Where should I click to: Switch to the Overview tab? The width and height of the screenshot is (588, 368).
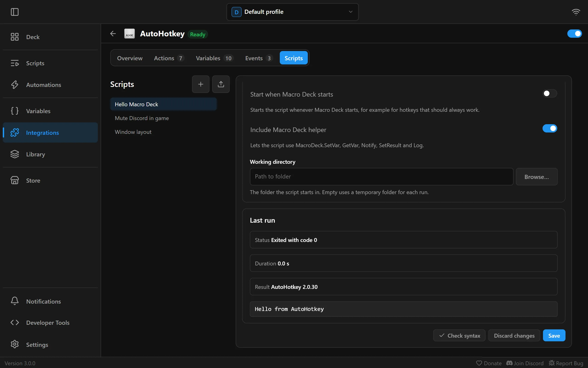pos(130,58)
